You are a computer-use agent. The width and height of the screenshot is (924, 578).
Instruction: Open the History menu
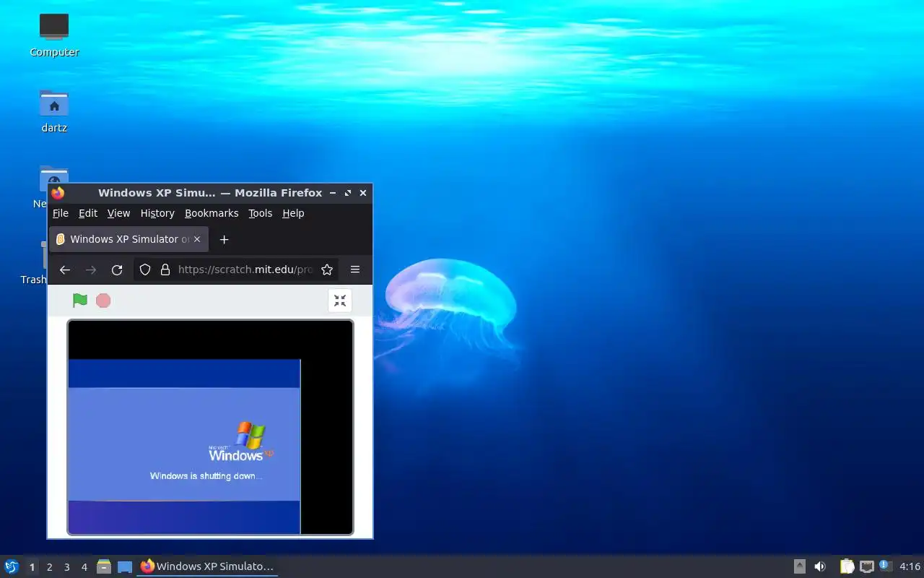click(x=157, y=213)
